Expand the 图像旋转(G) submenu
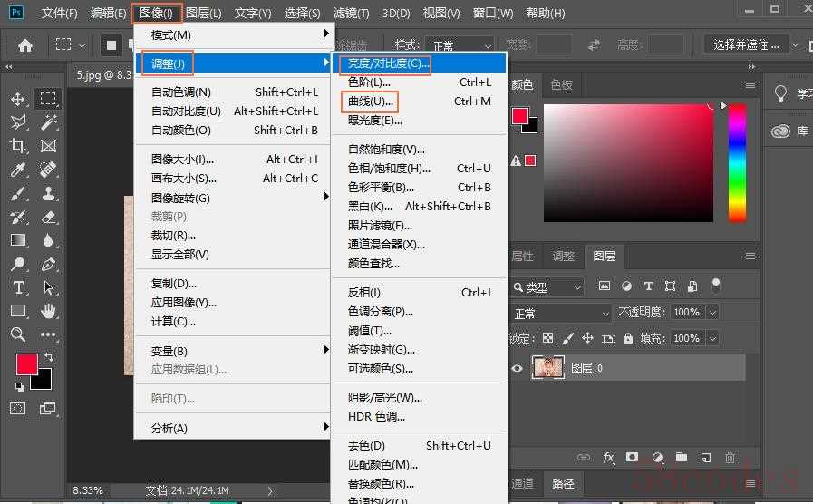Viewport: 813px width, 504px height. tap(233, 198)
